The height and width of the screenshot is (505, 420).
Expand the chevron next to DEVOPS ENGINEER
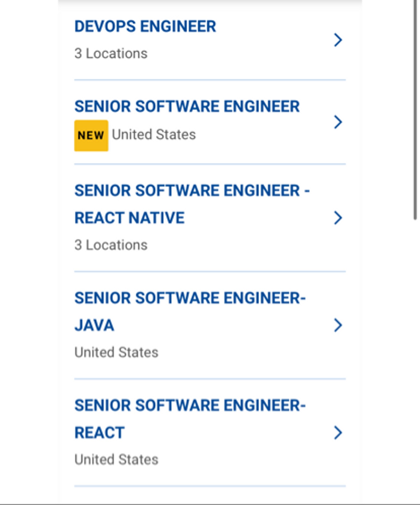tap(338, 40)
